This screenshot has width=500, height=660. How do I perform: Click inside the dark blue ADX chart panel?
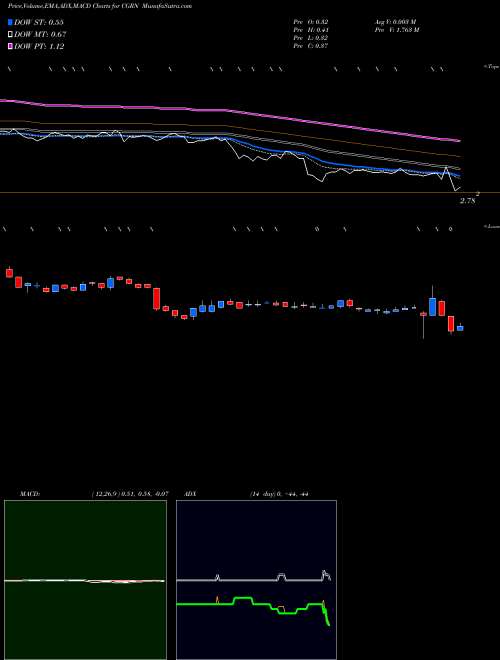256,580
